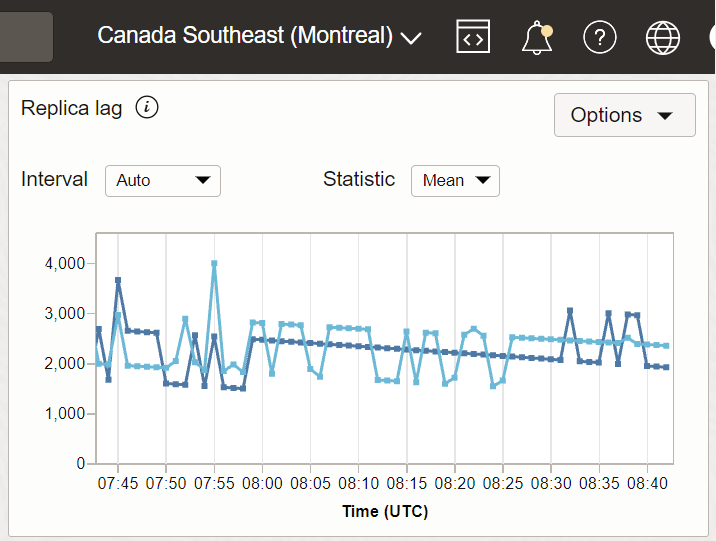Image resolution: width=716 pixels, height=541 pixels.
Task: Open the notifications bell icon
Action: point(537,37)
